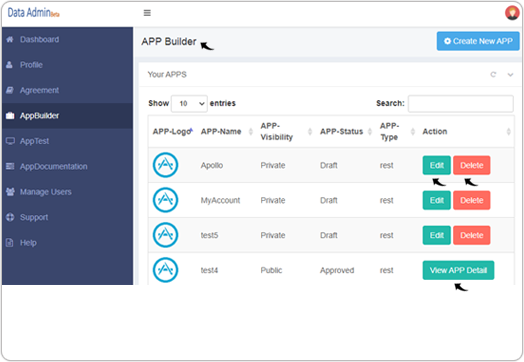Click the Help document icon
This screenshot has width=524, height=362.
pos(10,243)
